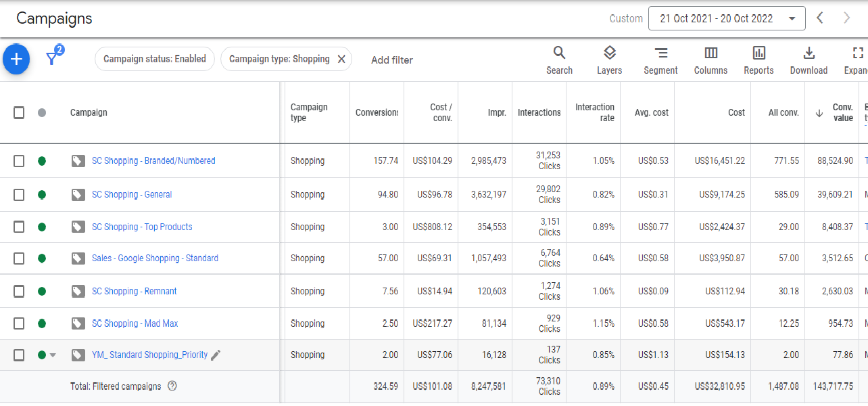Click the blue plus new campaign button

tap(16, 60)
